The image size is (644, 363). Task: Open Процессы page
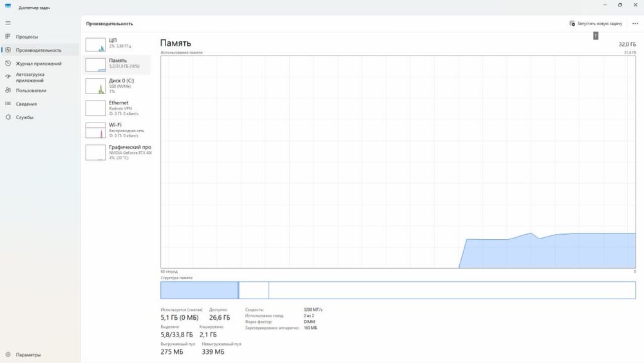(x=26, y=37)
